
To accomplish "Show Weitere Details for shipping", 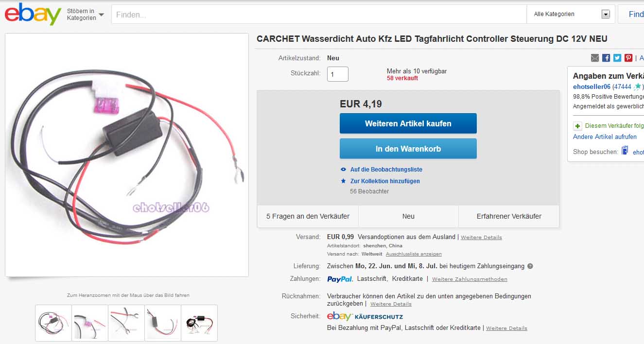I will 481,238.
